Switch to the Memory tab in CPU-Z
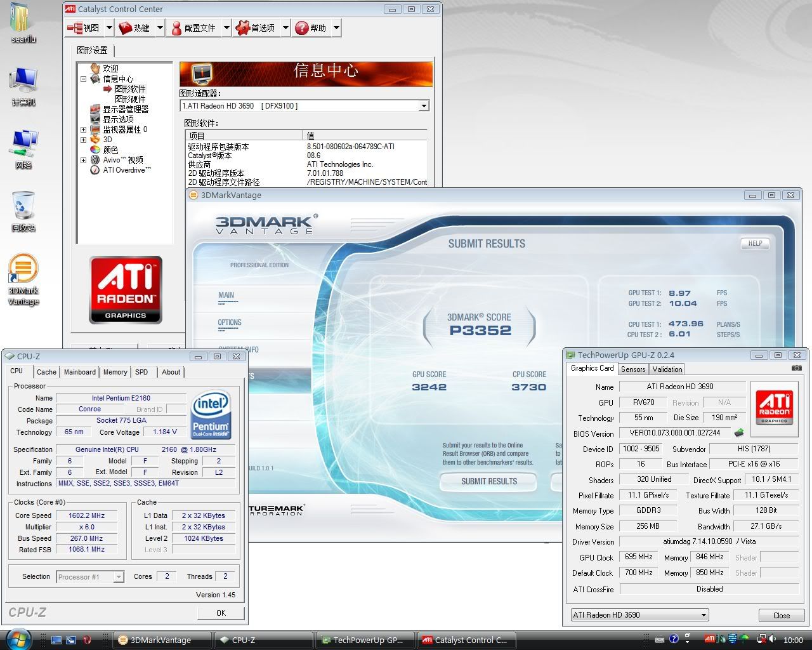The height and width of the screenshot is (650, 812). (x=115, y=372)
